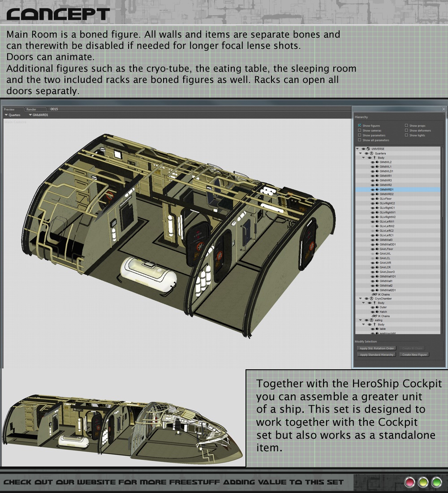
Task: Click the bone icon beside table
Action: [377, 329]
